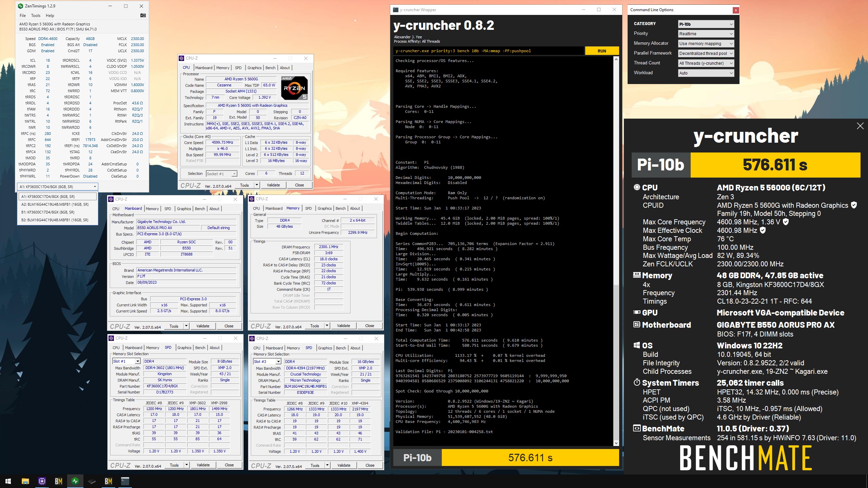This screenshot has width=868, height=488.
Task: Click the OS Windows logo icon in BenchMate
Action: [637, 345]
